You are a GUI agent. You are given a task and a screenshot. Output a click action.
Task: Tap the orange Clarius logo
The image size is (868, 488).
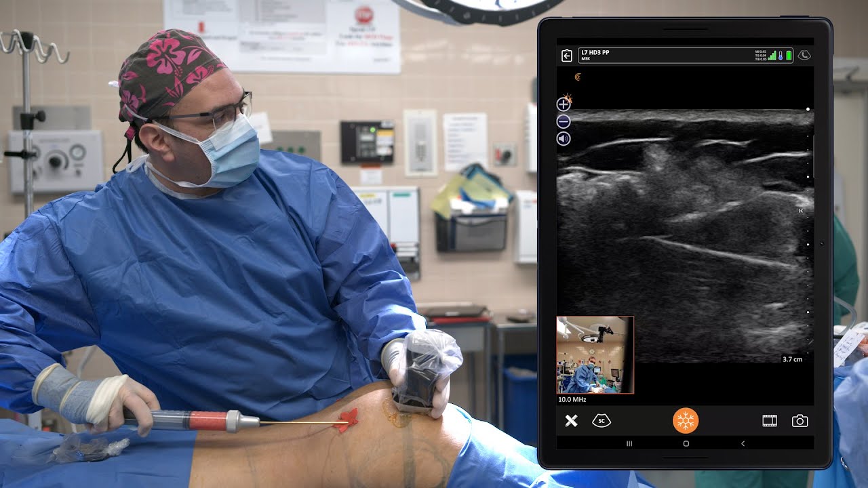click(578, 77)
